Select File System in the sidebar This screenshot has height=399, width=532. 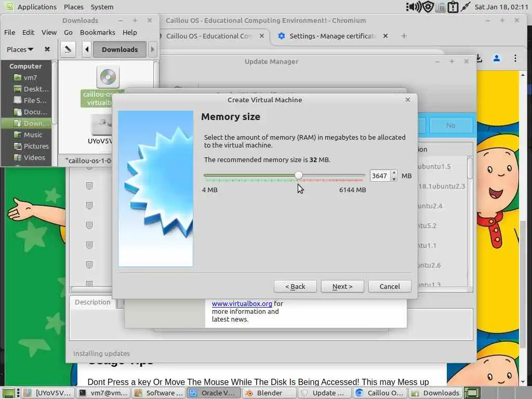coord(26,100)
